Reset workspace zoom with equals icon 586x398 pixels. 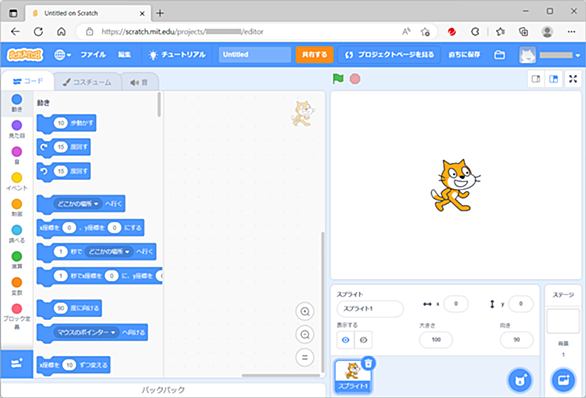coord(305,357)
